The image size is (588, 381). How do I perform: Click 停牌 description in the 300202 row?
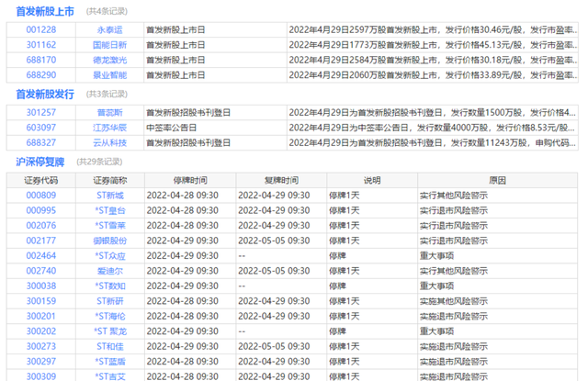[x=337, y=331]
